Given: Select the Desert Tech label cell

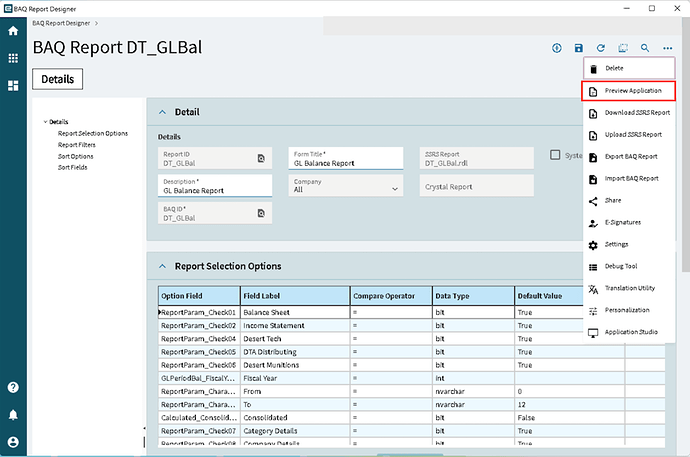Looking at the screenshot, I should [x=295, y=339].
